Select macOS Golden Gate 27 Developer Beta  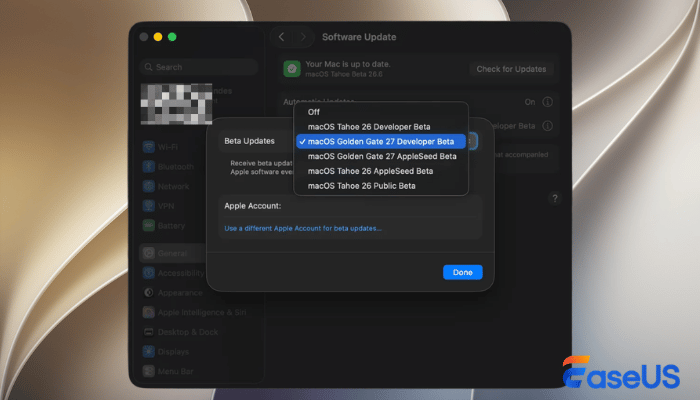381,142
